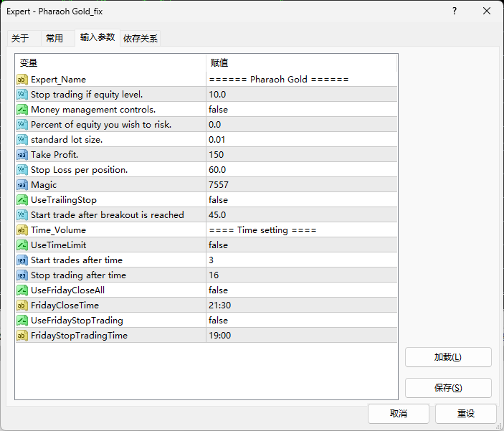Click the integer icon beside Take Profit
The height and width of the screenshot is (431, 504).
22,155
